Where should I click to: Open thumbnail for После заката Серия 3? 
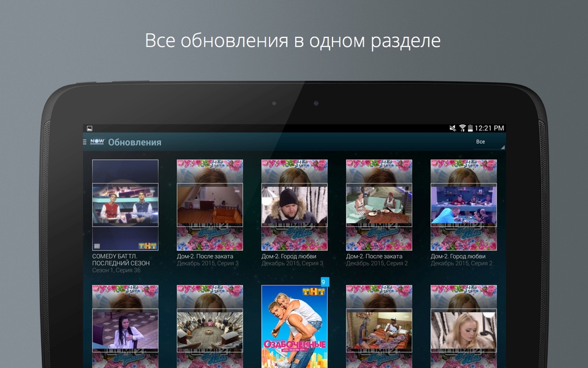click(x=210, y=205)
